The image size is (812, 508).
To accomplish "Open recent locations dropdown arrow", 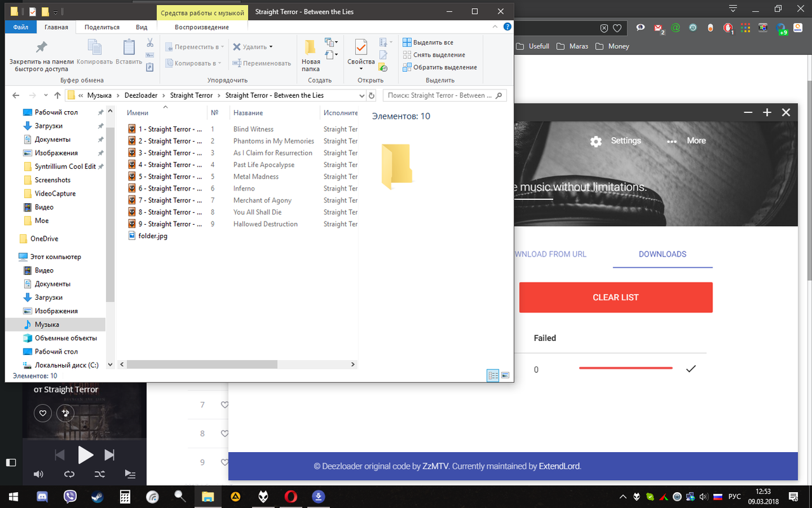I will click(x=46, y=96).
